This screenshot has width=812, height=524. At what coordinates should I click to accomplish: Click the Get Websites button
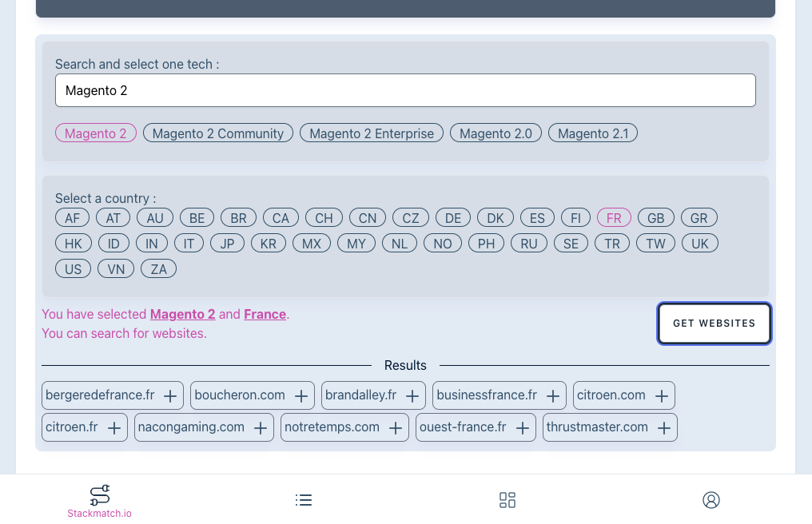pyautogui.click(x=714, y=323)
